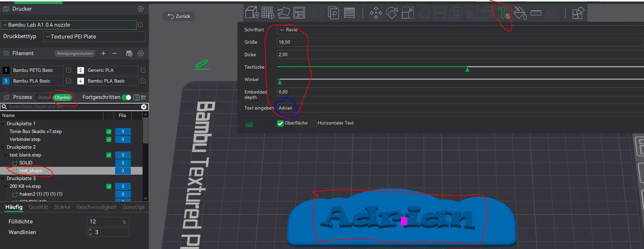Collapse the Druckplatte 1 tree node

[3, 124]
